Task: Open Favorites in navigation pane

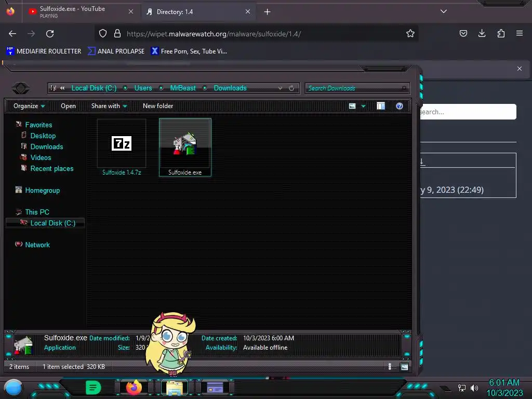Action: (x=38, y=125)
